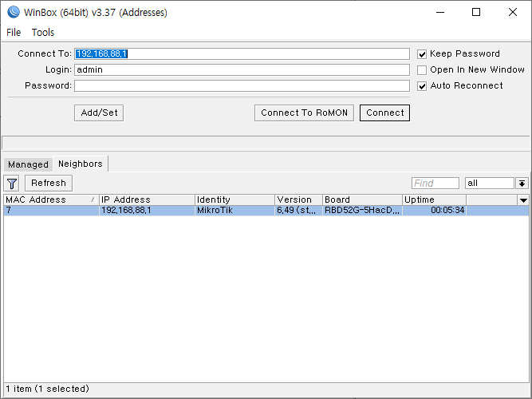
Task: Click the Connect button
Action: 384,113
